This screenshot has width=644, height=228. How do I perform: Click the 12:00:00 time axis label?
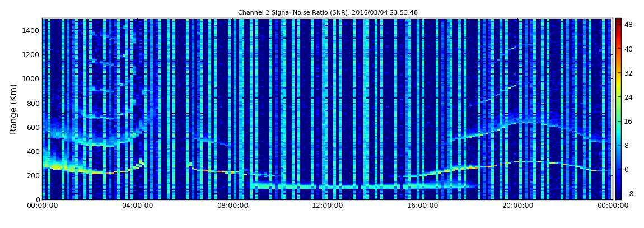click(x=328, y=206)
